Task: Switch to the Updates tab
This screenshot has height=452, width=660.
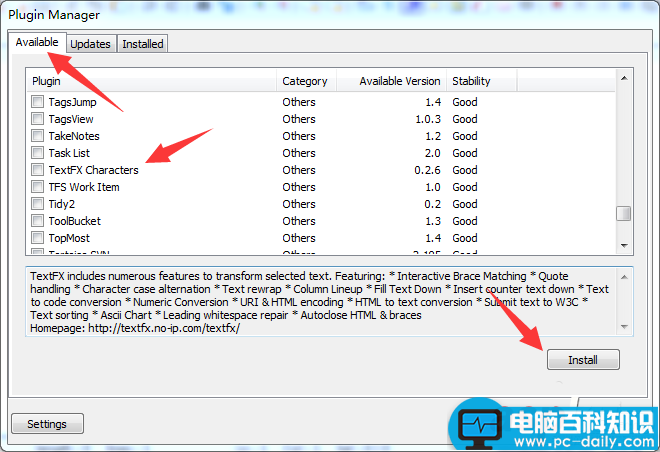Action: click(90, 44)
